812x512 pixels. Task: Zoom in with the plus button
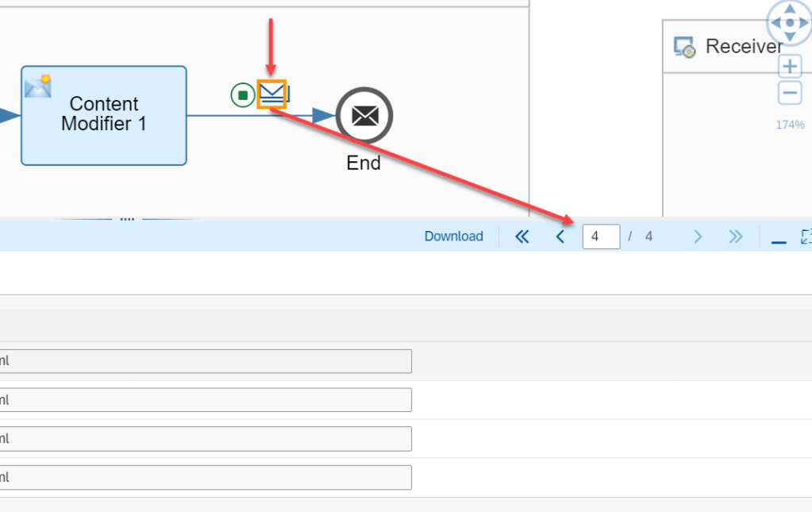[x=790, y=67]
